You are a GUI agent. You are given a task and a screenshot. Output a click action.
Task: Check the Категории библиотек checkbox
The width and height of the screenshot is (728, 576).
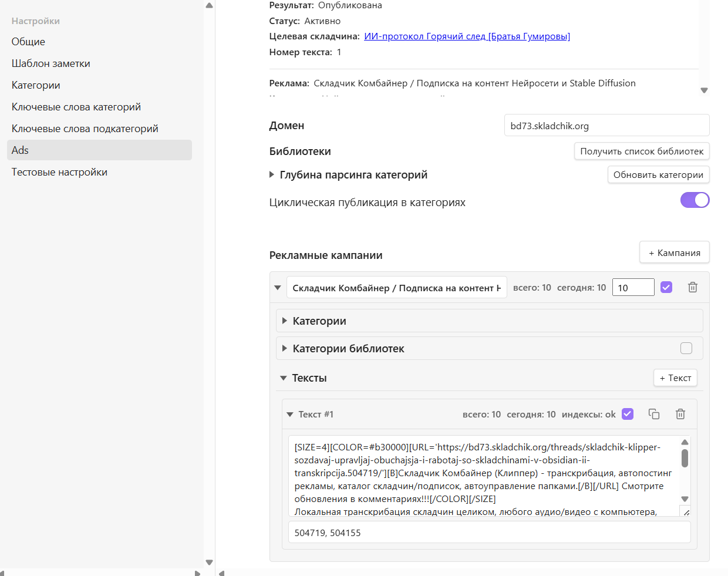point(686,348)
